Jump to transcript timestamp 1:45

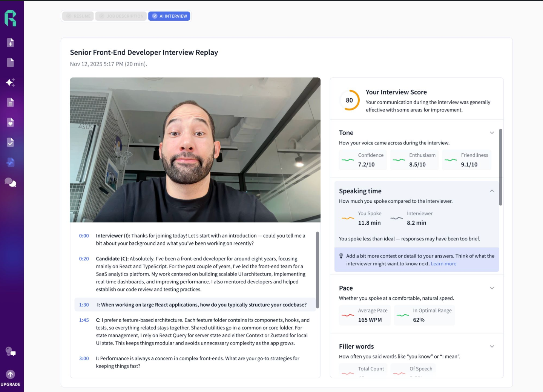pyautogui.click(x=84, y=320)
